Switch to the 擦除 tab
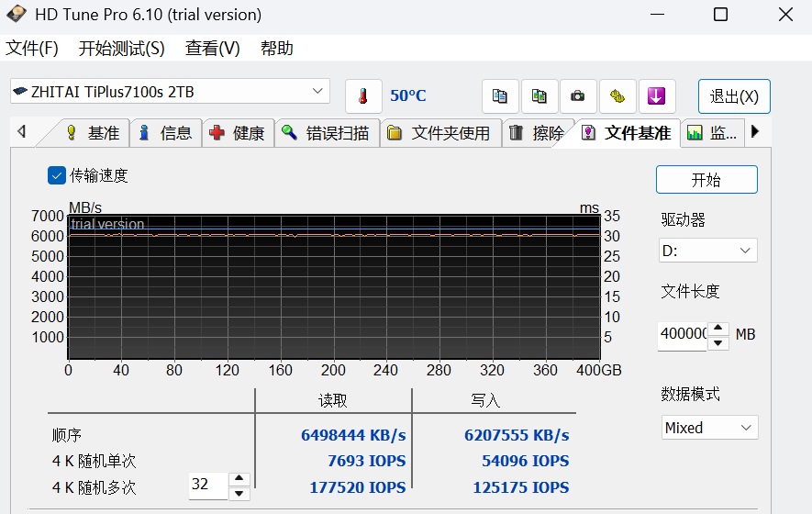 tap(537, 133)
